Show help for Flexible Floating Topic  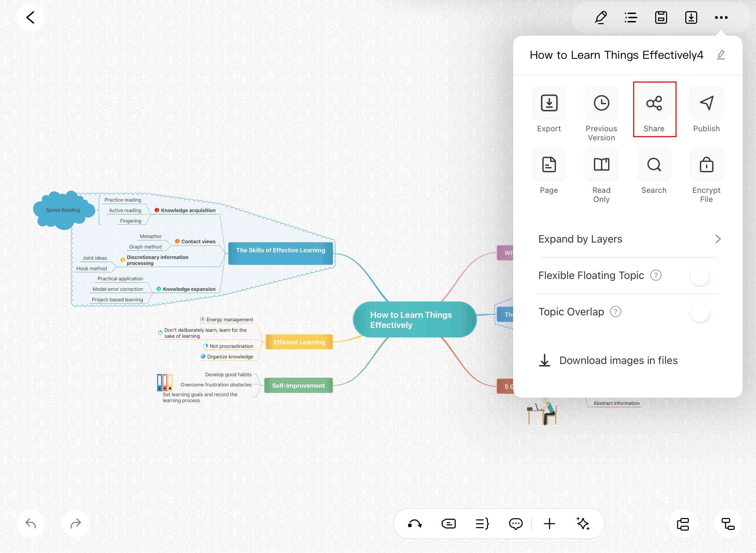[656, 275]
